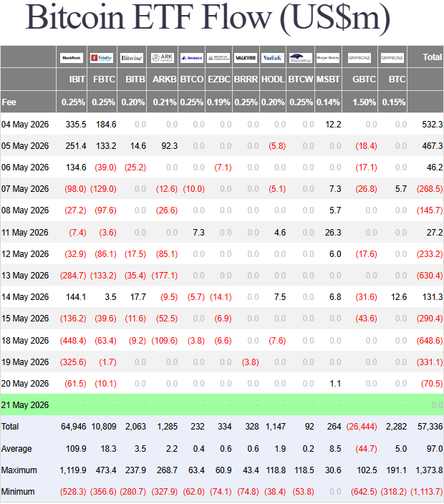Screen dimensions: 444x504
Task: Click the Fidelity logo icon
Action: coord(102,58)
